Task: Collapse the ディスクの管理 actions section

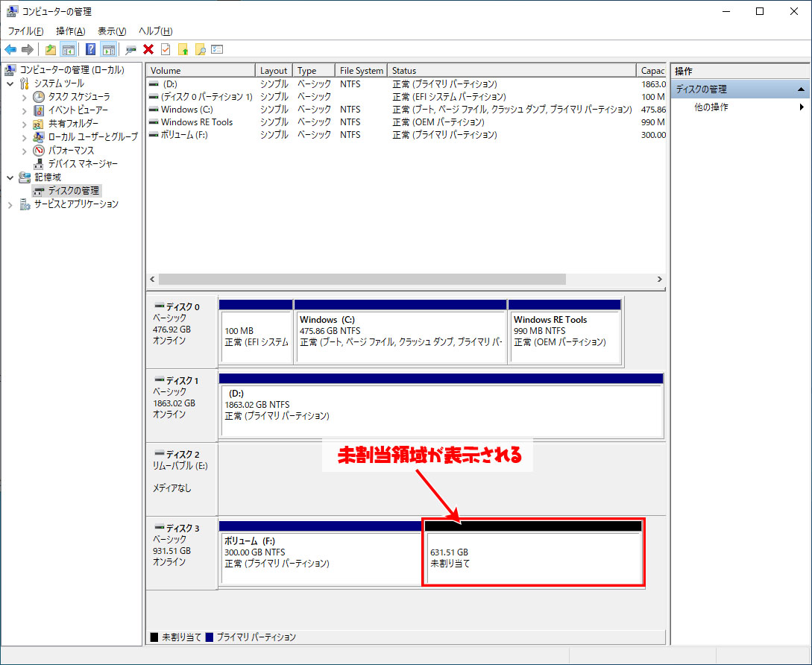Action: click(801, 89)
